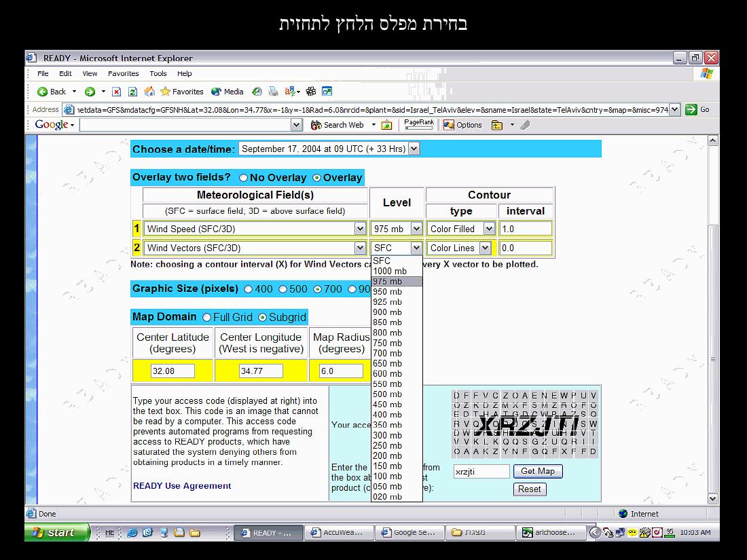This screenshot has width=747, height=560.
Task: Click the Google toolbar Options button
Action: [x=462, y=125]
